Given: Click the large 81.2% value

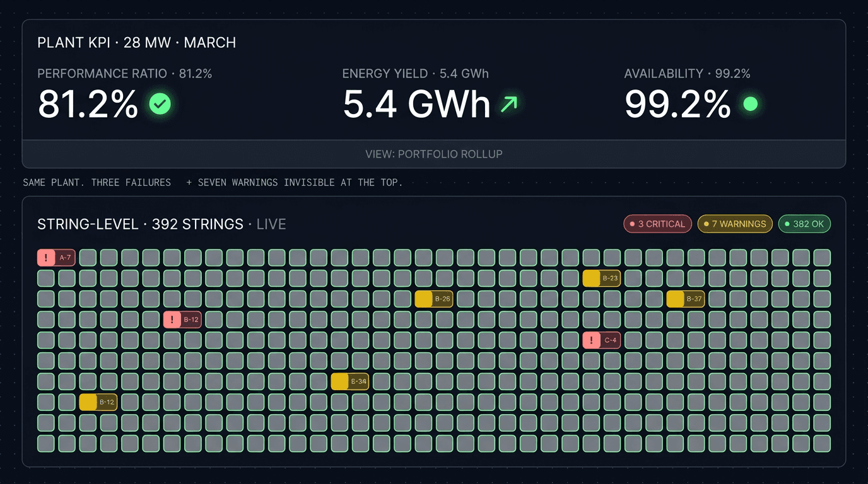Looking at the screenshot, I should (x=88, y=104).
